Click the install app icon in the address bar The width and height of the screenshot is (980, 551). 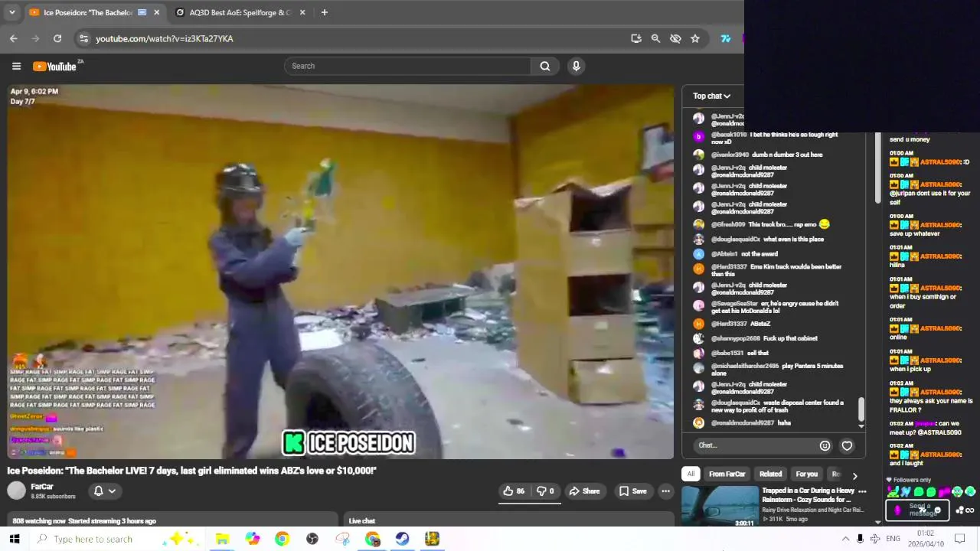(635, 38)
